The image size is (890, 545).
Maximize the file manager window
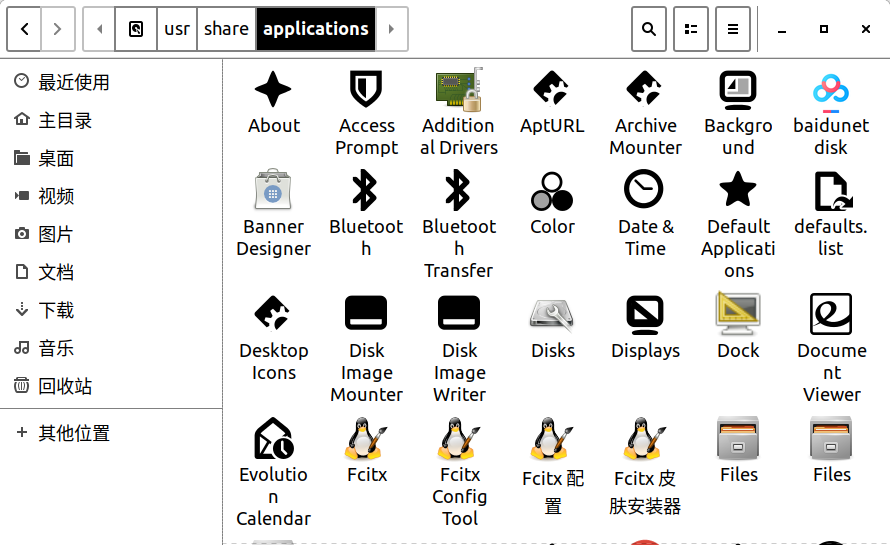click(x=824, y=29)
